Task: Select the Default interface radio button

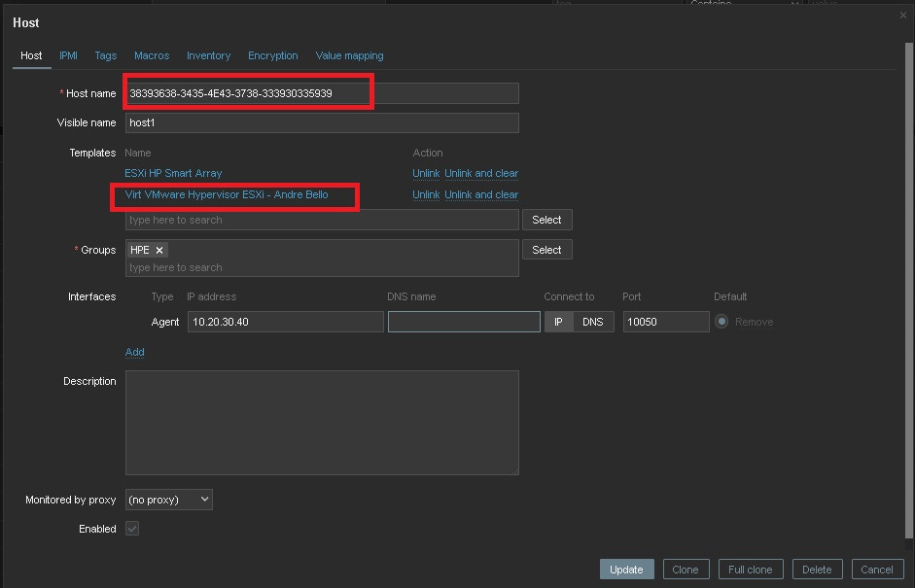Action: click(x=721, y=322)
